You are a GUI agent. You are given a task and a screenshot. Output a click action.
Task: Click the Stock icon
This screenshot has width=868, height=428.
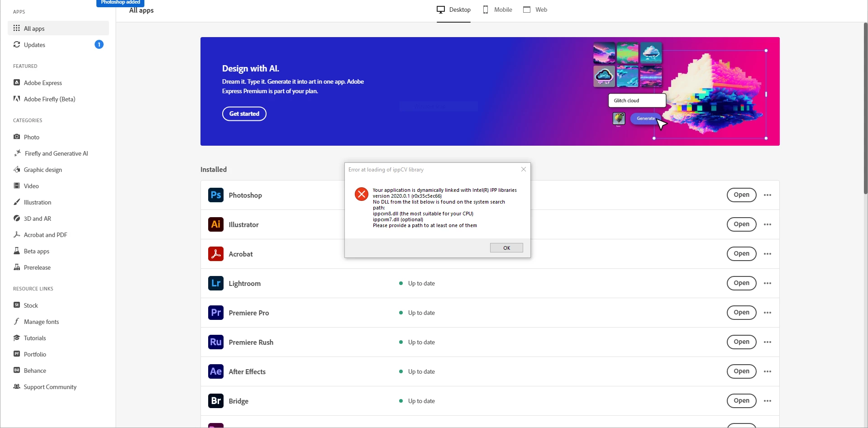[17, 305]
